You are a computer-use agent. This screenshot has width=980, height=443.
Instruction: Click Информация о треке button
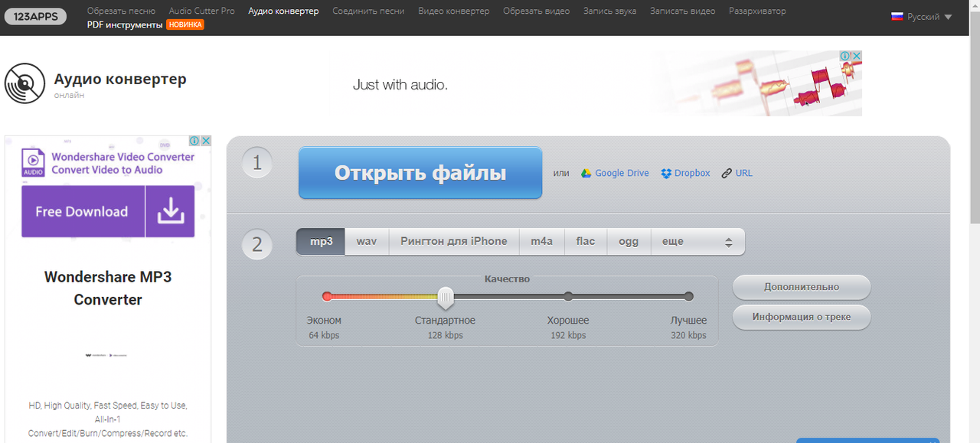click(802, 317)
